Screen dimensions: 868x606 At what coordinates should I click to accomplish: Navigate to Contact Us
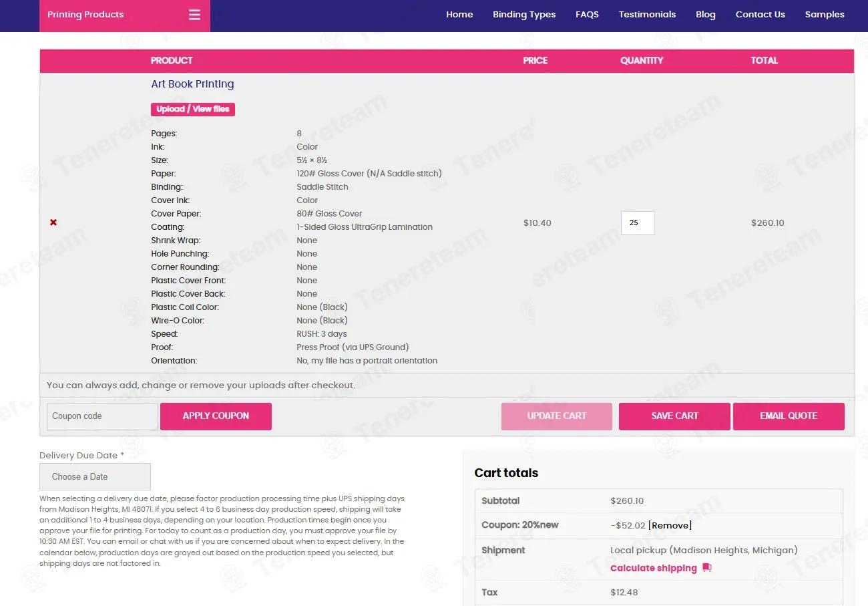[x=760, y=15]
